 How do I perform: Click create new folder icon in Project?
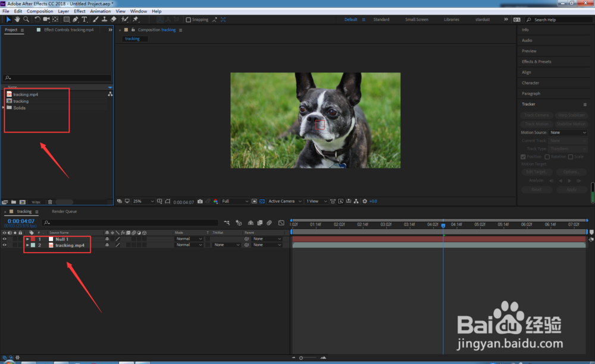click(x=13, y=202)
